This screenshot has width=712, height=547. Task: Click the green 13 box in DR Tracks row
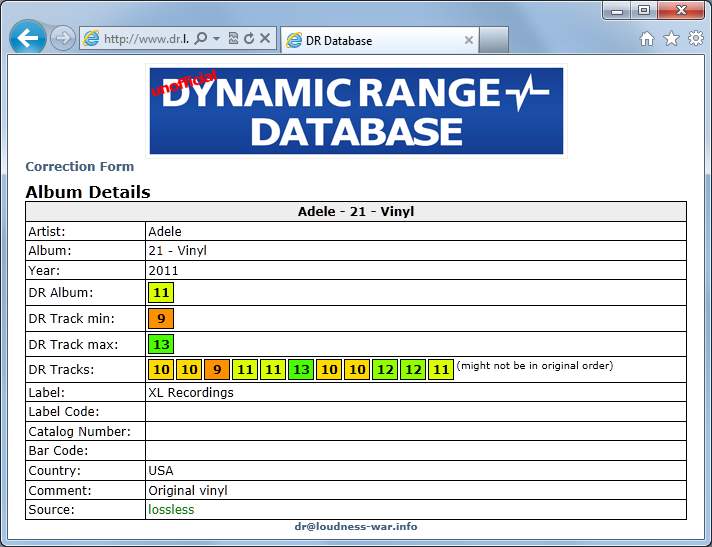pos(301,370)
